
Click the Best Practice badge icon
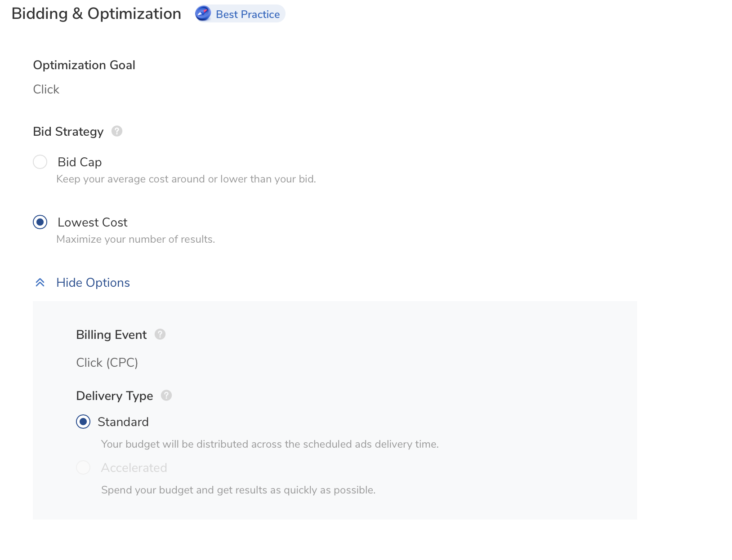point(203,14)
